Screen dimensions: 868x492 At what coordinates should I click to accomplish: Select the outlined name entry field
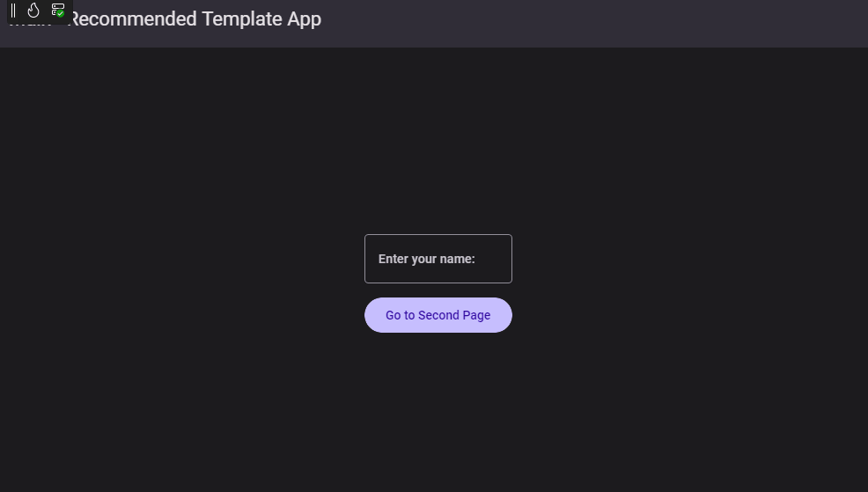438,259
